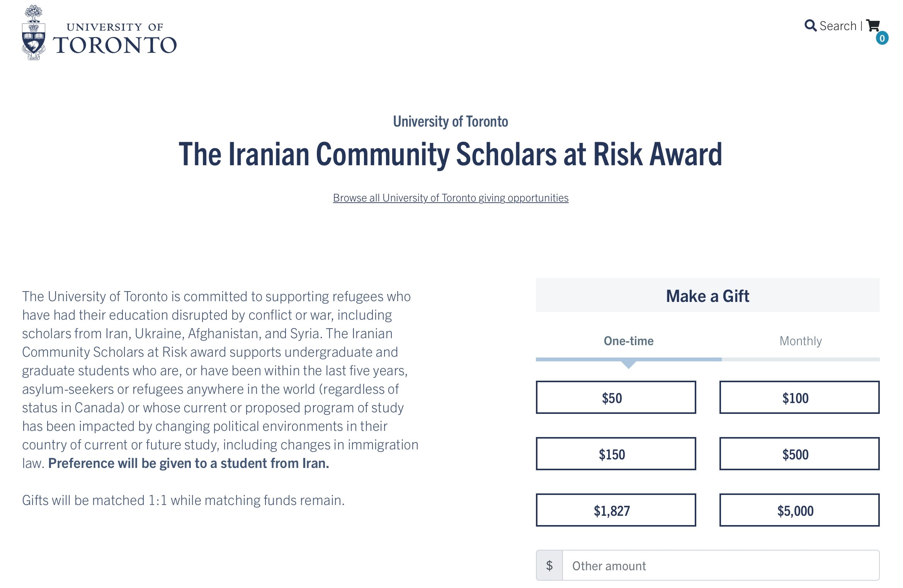Screen dimensions: 903x588
Task: Focus the Other amount input field
Action: 720,566
